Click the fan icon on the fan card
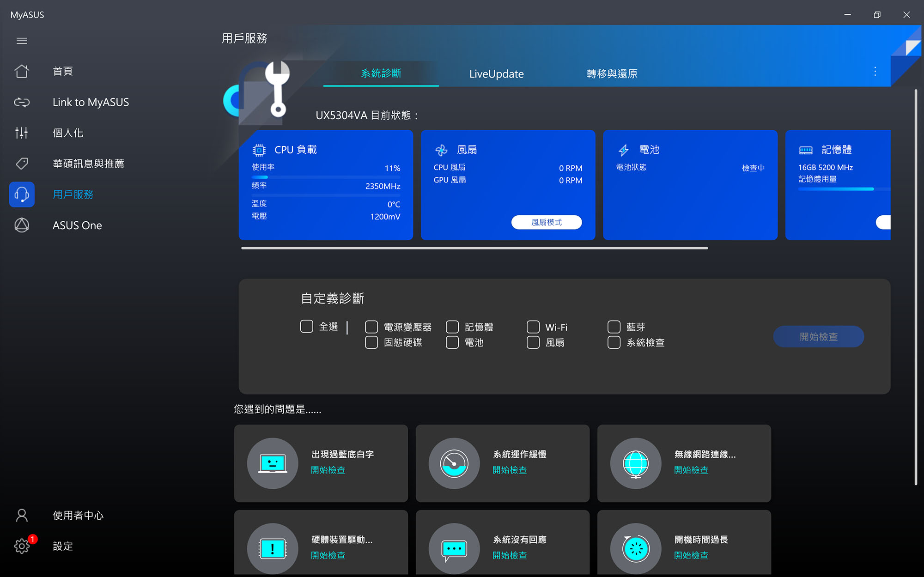This screenshot has width=924, height=577. pos(441,150)
